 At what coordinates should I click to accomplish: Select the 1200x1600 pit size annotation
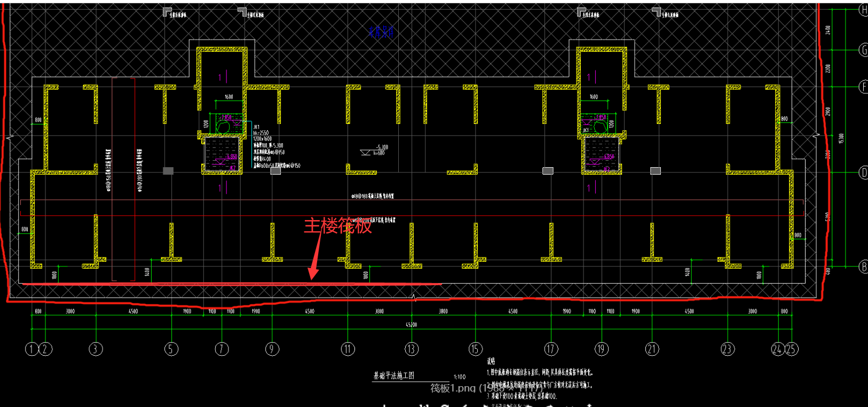263,139
